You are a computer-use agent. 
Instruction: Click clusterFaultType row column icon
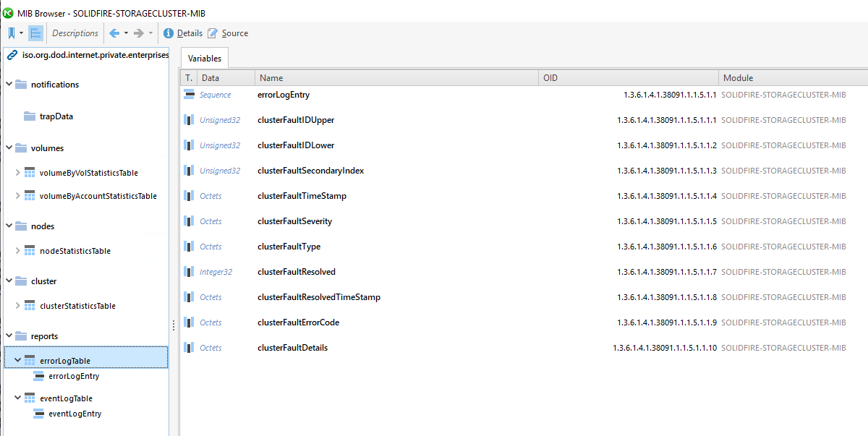coord(189,247)
